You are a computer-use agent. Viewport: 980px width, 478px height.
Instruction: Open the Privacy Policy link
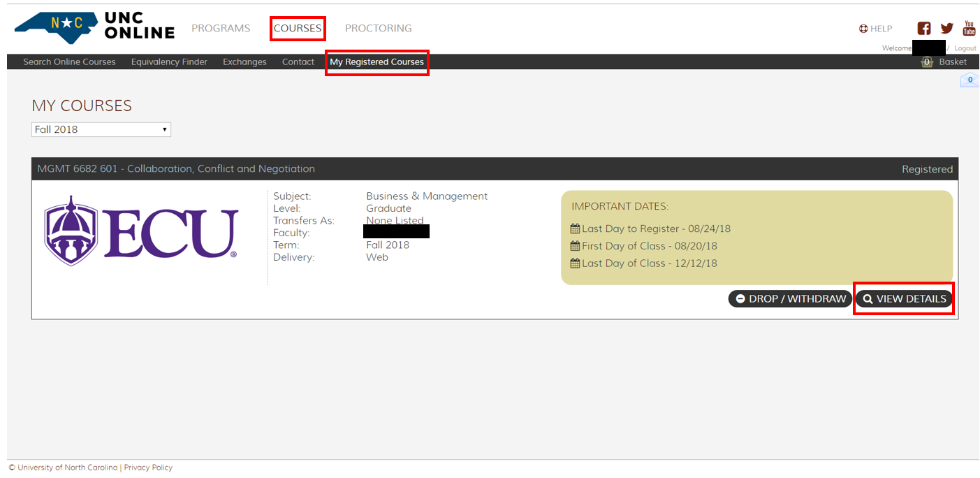click(x=148, y=468)
